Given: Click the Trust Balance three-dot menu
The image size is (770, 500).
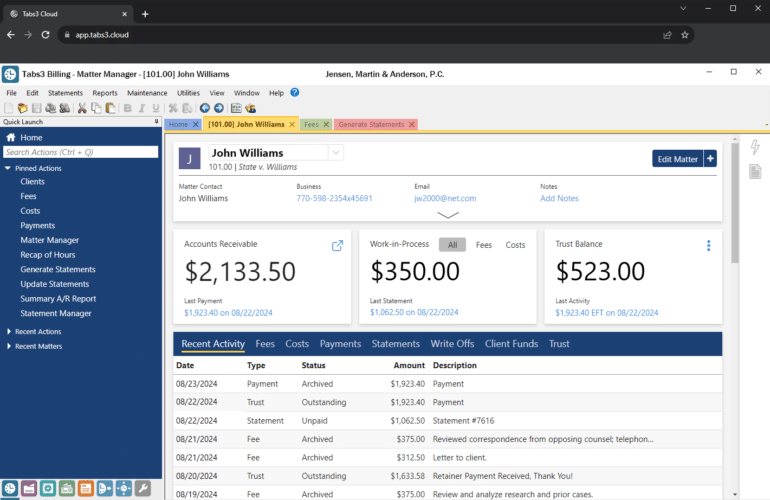Looking at the screenshot, I should [x=708, y=246].
